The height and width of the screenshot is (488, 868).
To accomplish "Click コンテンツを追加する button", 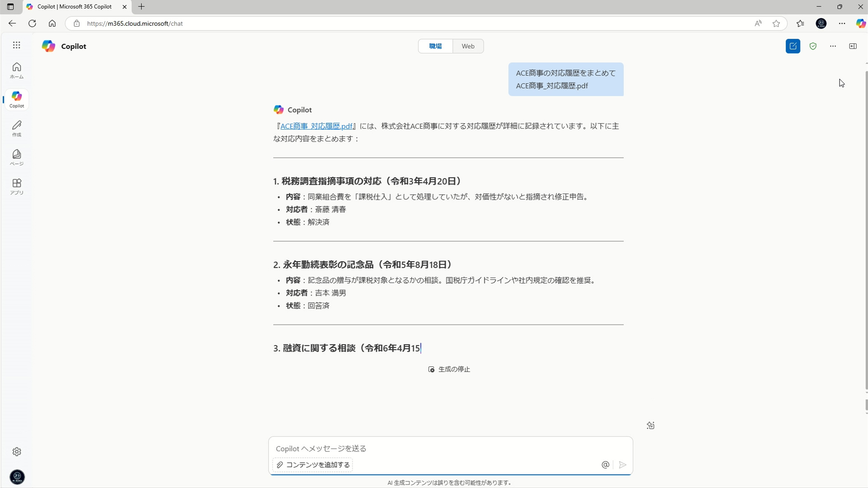I will tap(313, 465).
